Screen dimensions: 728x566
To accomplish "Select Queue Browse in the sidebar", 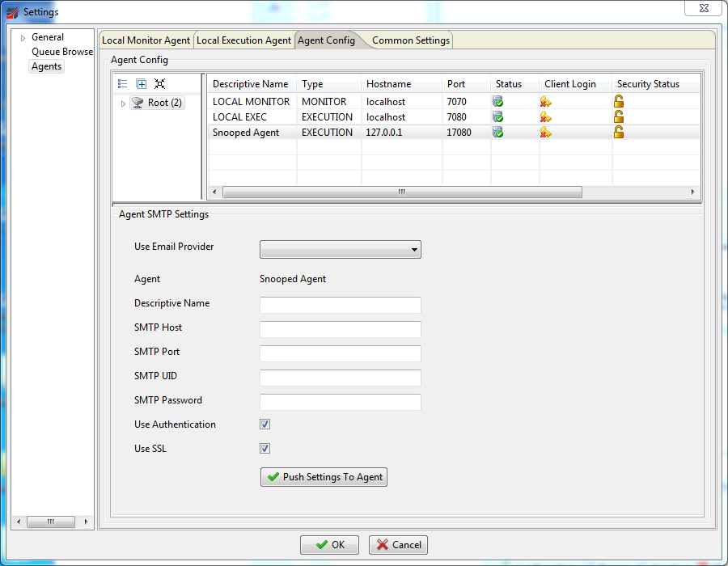I will [x=61, y=52].
